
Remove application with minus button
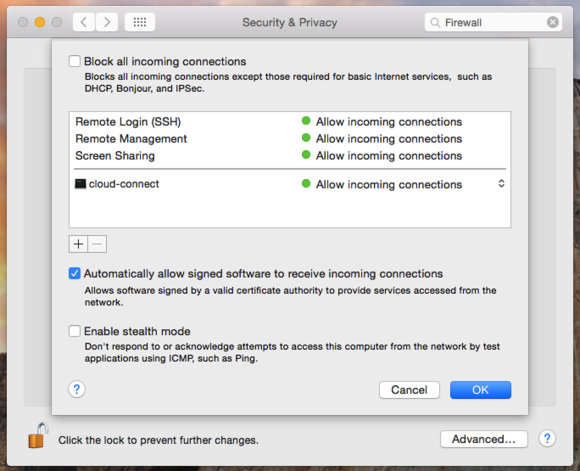[x=97, y=244]
